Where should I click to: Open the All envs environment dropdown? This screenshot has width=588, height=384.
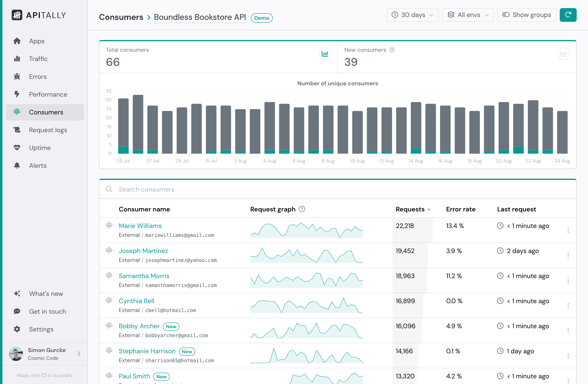tap(468, 15)
